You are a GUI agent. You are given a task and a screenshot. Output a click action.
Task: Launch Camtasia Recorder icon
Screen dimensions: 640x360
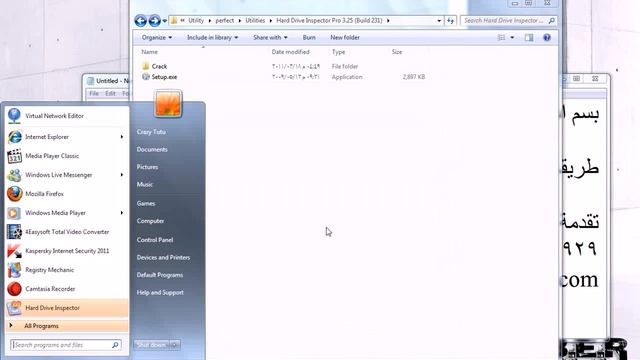[x=14, y=289]
